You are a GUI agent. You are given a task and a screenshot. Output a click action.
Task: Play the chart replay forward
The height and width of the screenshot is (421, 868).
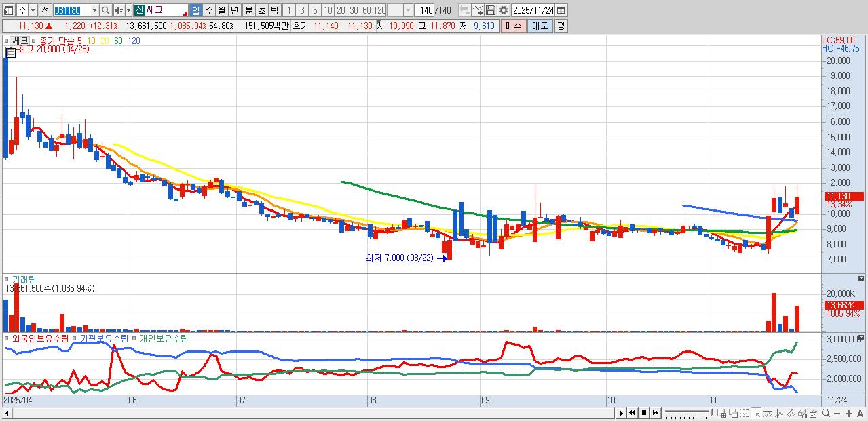tap(622, 413)
